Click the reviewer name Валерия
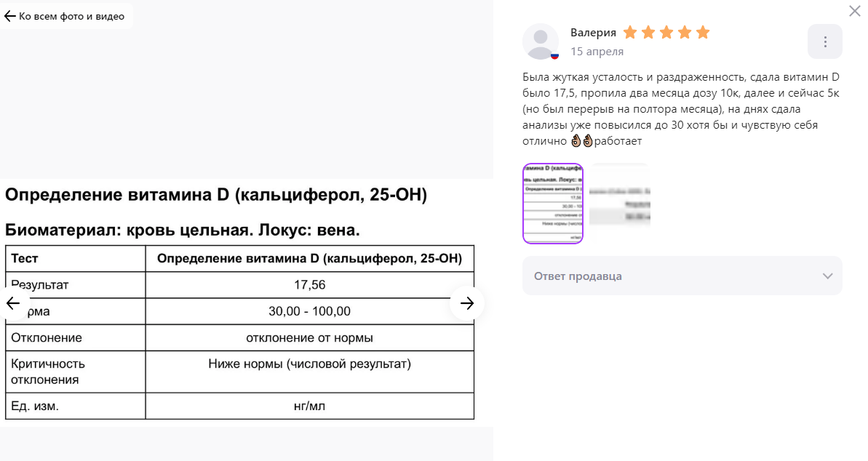 click(593, 33)
